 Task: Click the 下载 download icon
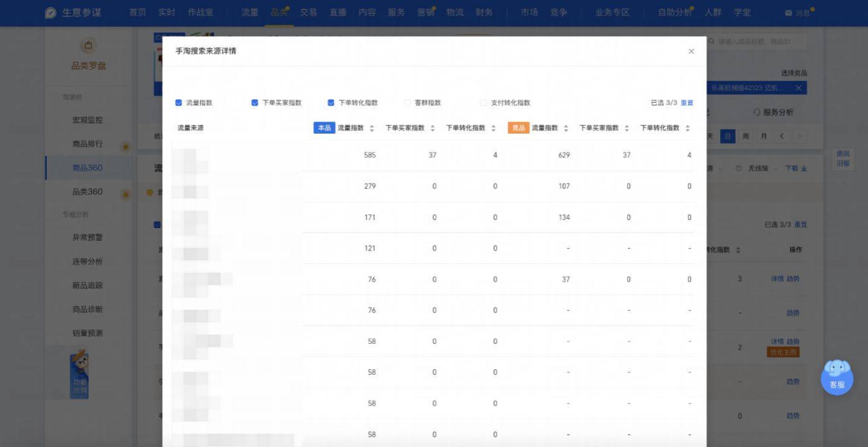coord(804,168)
